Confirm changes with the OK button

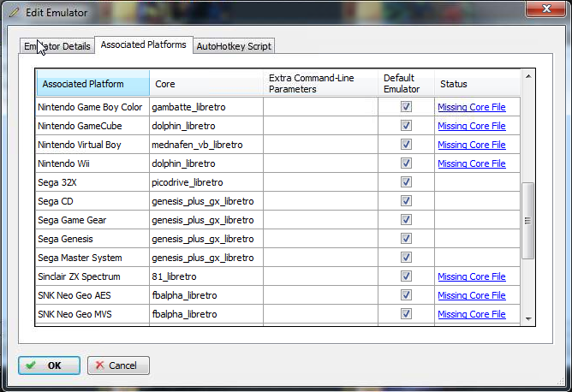[50, 365]
